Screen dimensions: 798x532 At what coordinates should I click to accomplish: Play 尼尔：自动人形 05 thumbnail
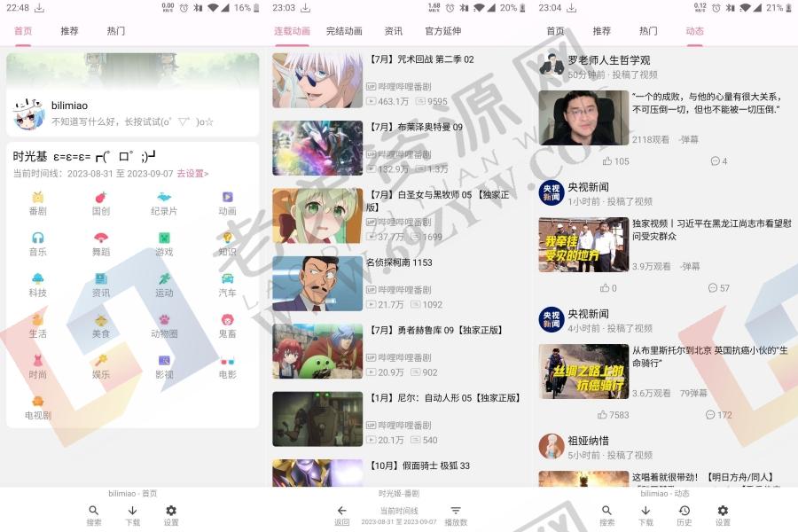317,419
